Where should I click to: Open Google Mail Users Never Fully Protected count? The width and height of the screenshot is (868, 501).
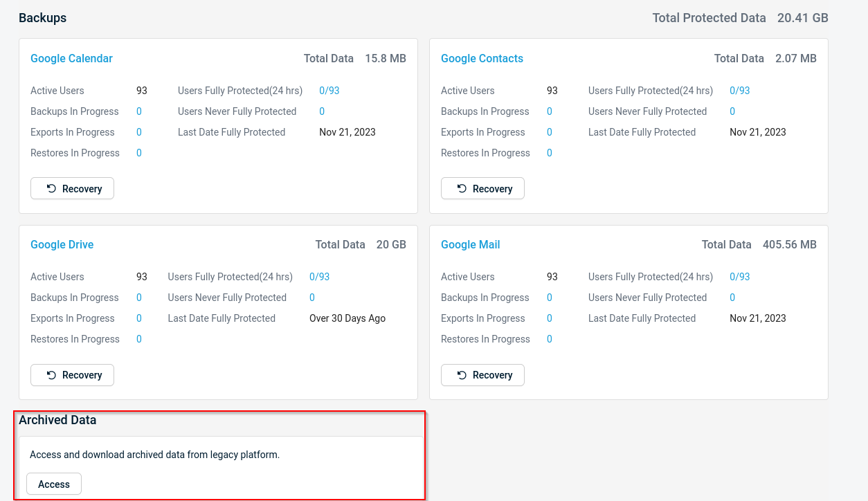click(x=732, y=298)
